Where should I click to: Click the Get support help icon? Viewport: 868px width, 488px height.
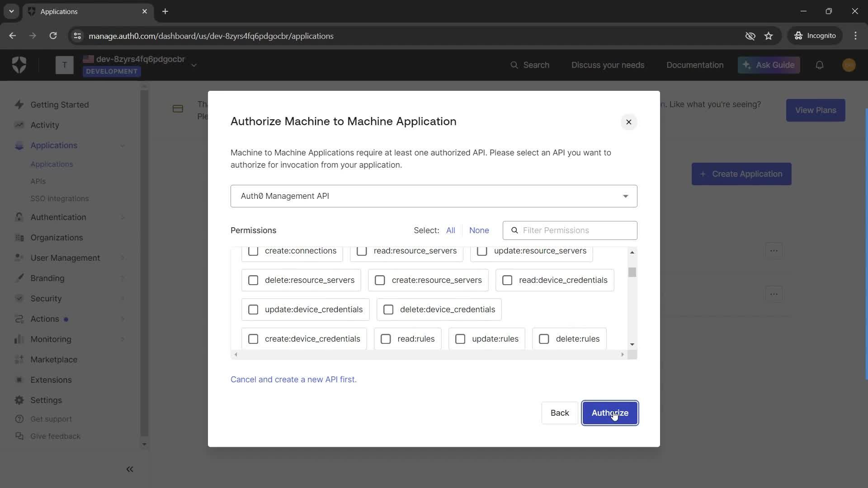19,419
